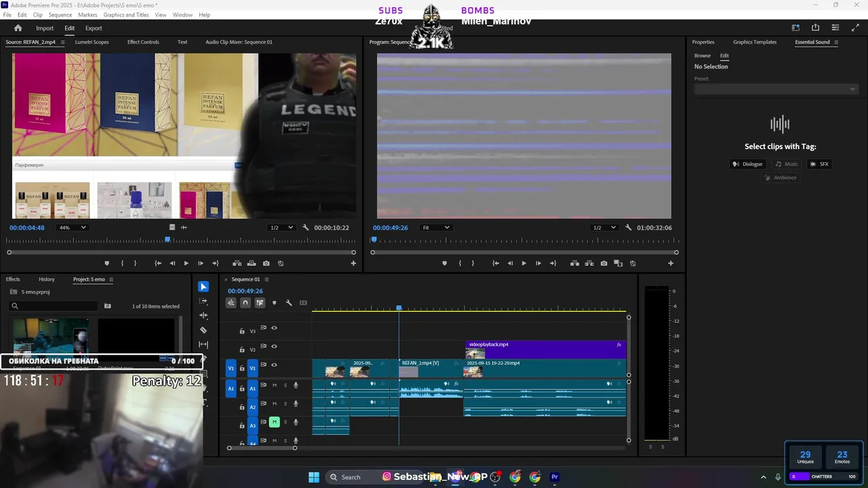Open Essential Sound Preset dropdown
This screenshot has height=488, width=868.
tap(776, 89)
